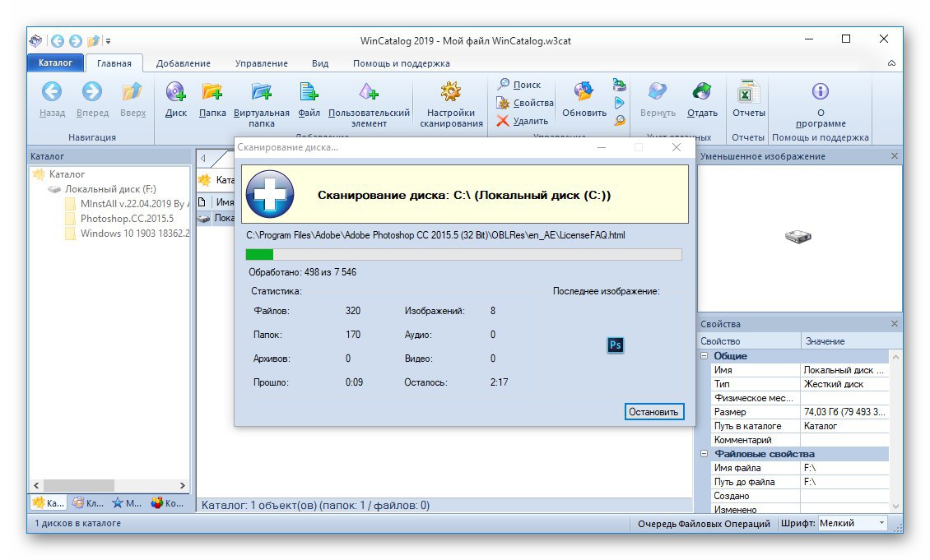Click the WinCatalog application icon in title bar
The image size is (930, 560).
36,41
